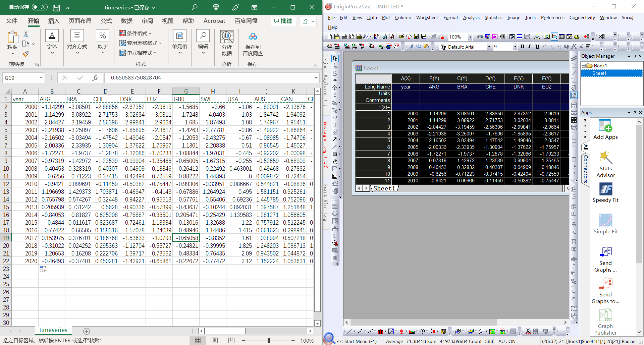This screenshot has height=345, width=644.
Task: Click the Origin Line plot icon
Action: click(349, 331)
